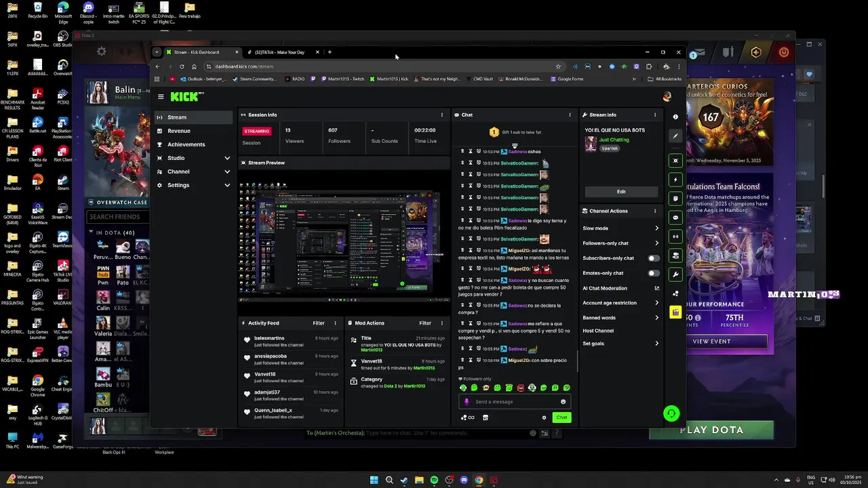Expand the Settings sidebar section
Viewport: 868px width, 488px height.
[x=193, y=185]
